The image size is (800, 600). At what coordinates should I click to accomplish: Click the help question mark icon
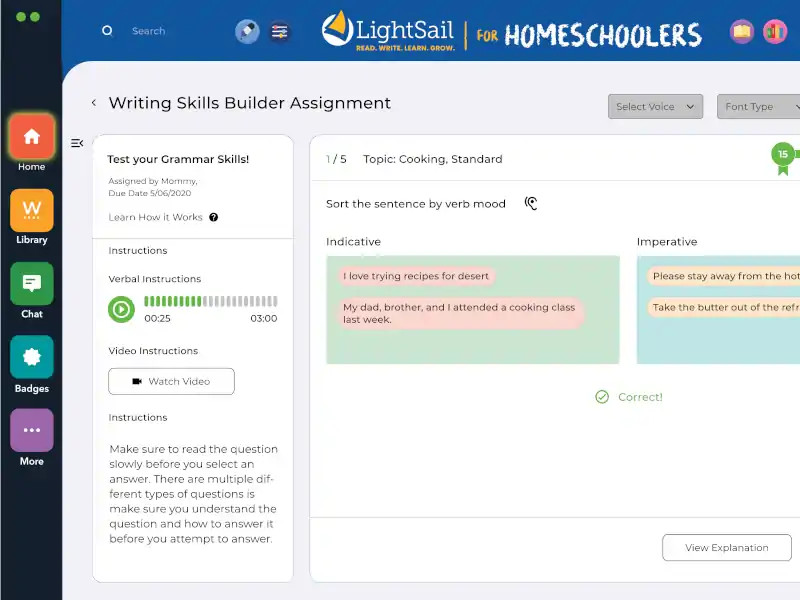(214, 217)
